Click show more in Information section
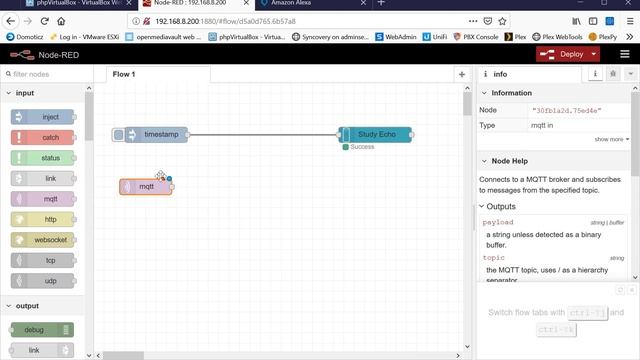This screenshot has height=360, width=640. pos(611,139)
